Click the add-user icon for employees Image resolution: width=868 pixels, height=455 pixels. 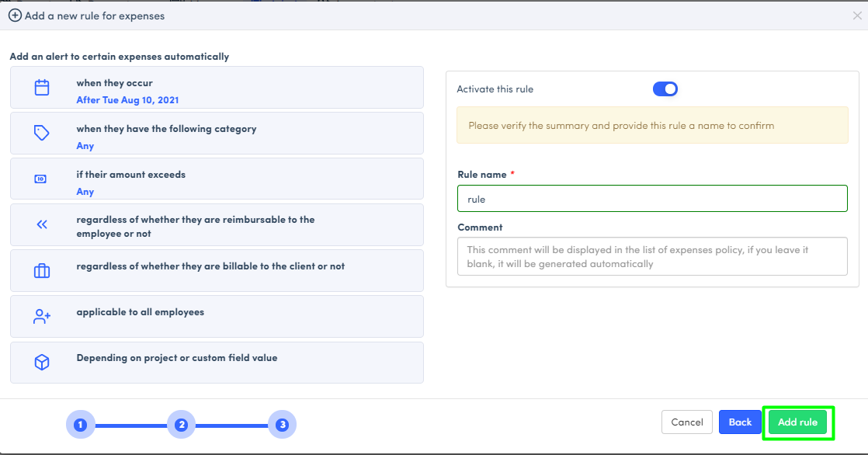[42, 317]
